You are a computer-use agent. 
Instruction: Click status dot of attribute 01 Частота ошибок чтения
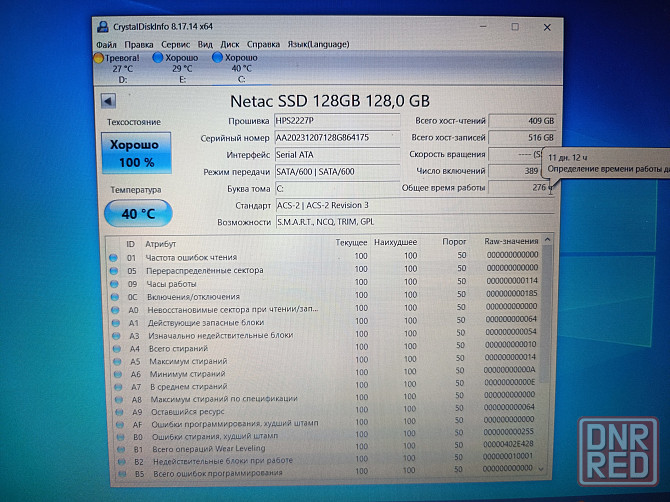coord(113,258)
